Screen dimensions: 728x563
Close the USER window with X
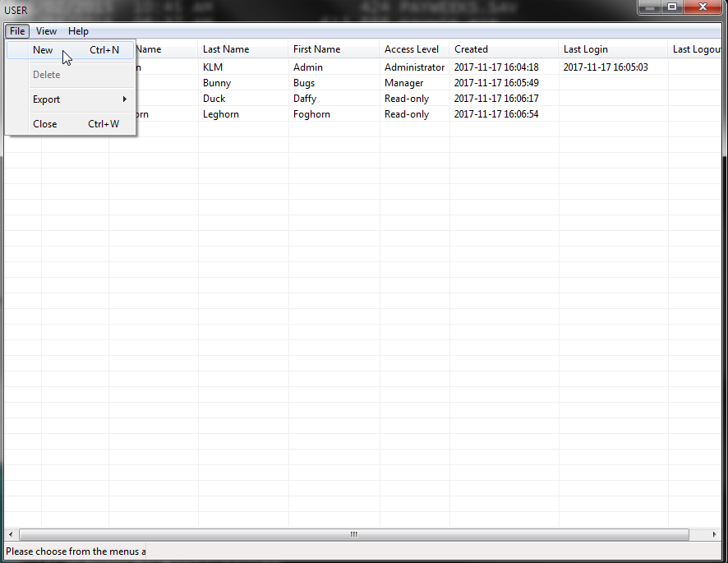point(703,7)
